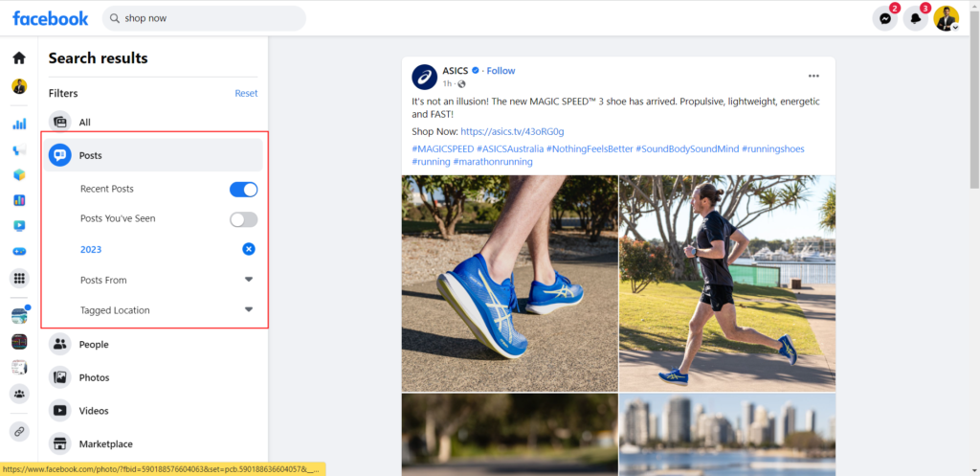
Task: Click the ASICS verified badge
Action: tap(475, 71)
